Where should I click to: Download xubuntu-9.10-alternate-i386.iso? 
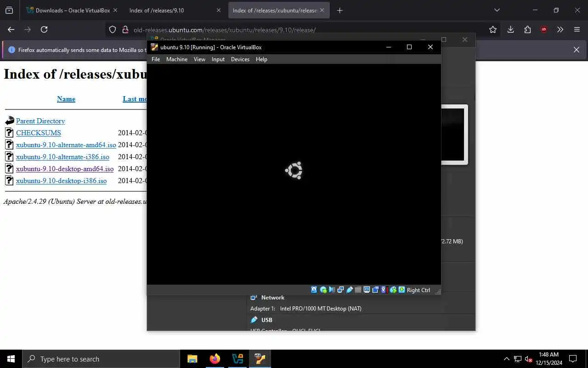62,157
